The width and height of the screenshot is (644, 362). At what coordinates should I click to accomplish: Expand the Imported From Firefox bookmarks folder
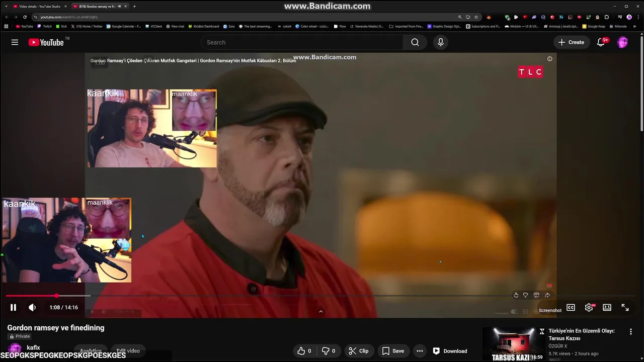tap(406, 26)
